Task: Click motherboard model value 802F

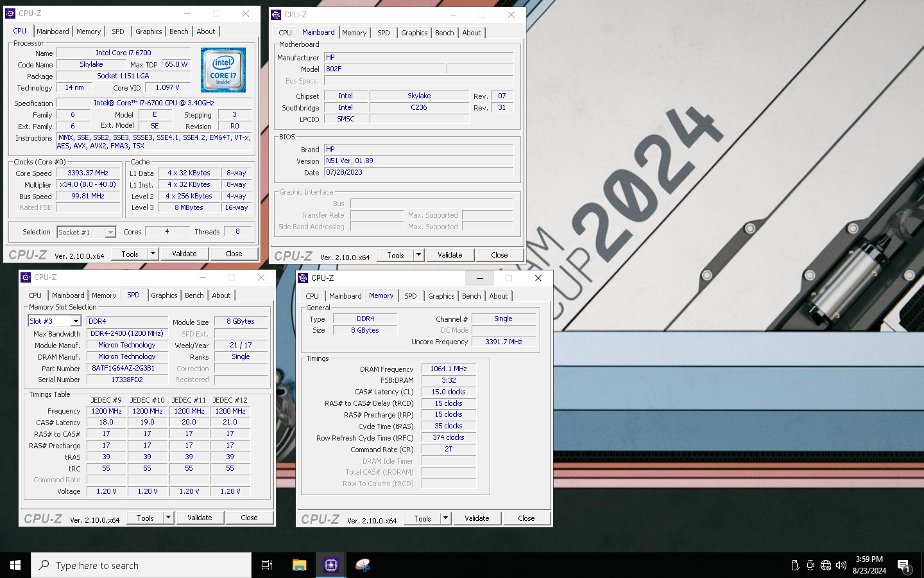Action: point(384,69)
